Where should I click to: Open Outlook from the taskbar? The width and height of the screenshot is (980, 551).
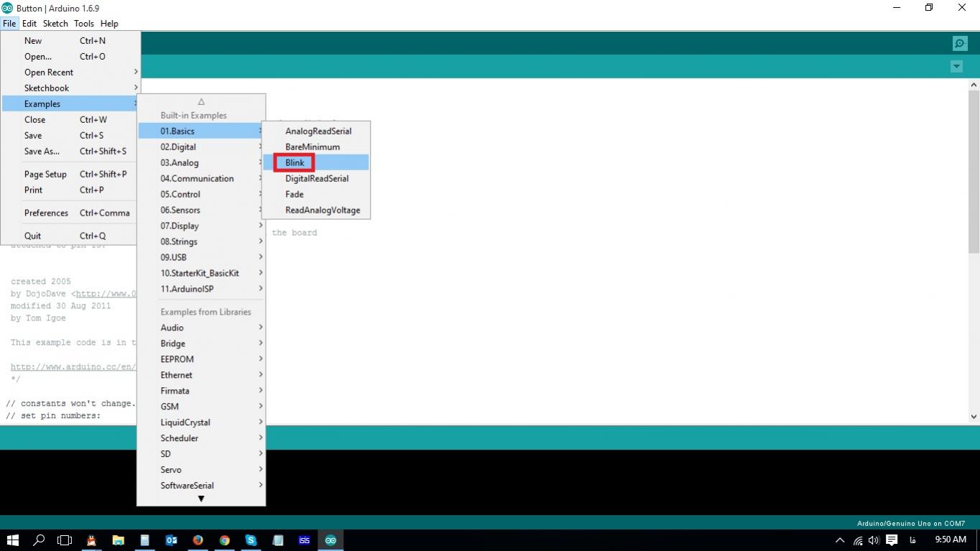(x=171, y=540)
